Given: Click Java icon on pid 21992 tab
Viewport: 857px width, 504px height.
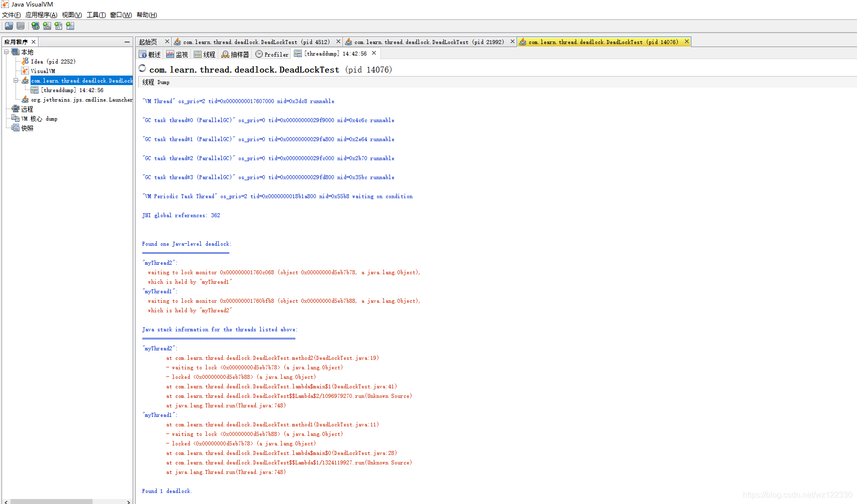Looking at the screenshot, I should tap(348, 42).
